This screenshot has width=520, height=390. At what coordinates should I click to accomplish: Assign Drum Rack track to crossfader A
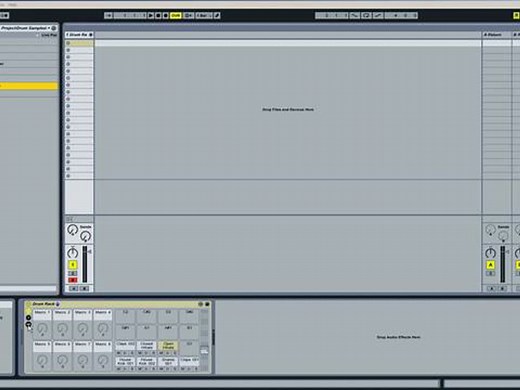tap(74, 288)
